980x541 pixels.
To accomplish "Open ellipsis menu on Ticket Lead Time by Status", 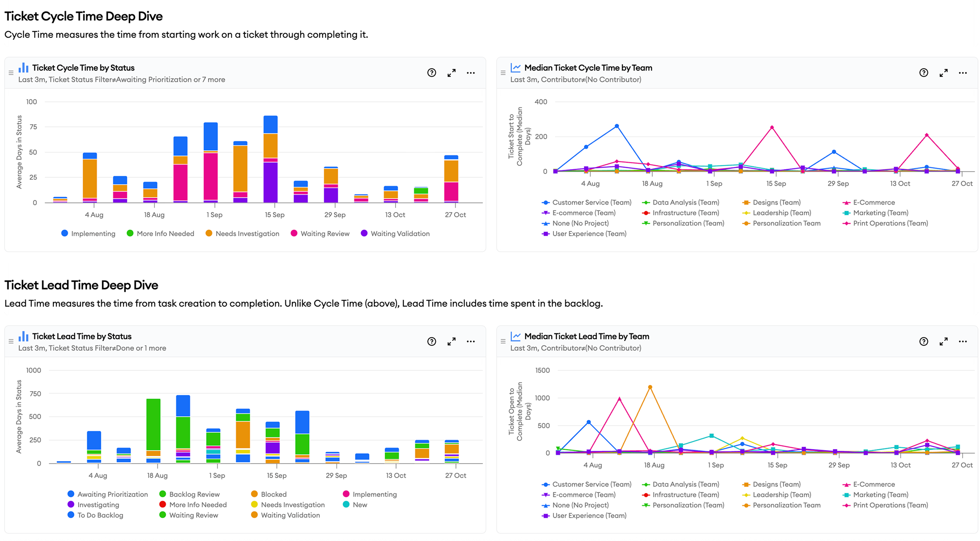I will coord(471,341).
